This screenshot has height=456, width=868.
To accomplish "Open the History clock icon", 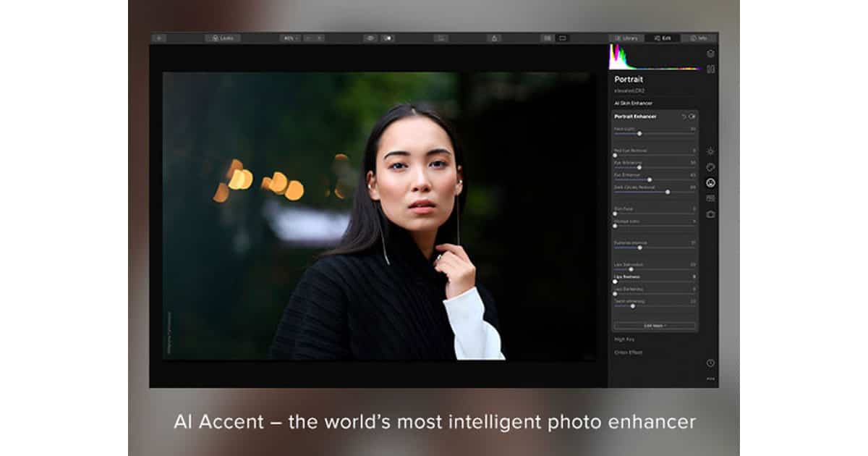I will pos(710,363).
